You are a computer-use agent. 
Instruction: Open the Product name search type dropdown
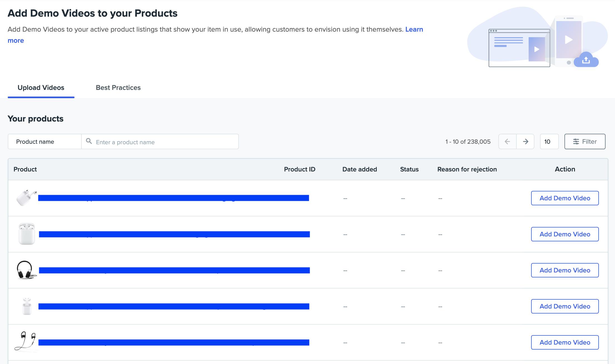click(x=44, y=141)
